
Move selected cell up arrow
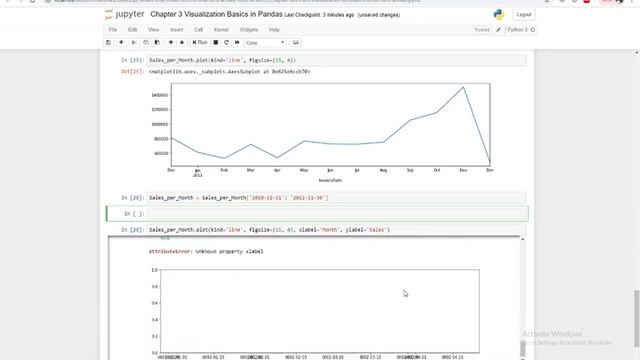coord(171,42)
